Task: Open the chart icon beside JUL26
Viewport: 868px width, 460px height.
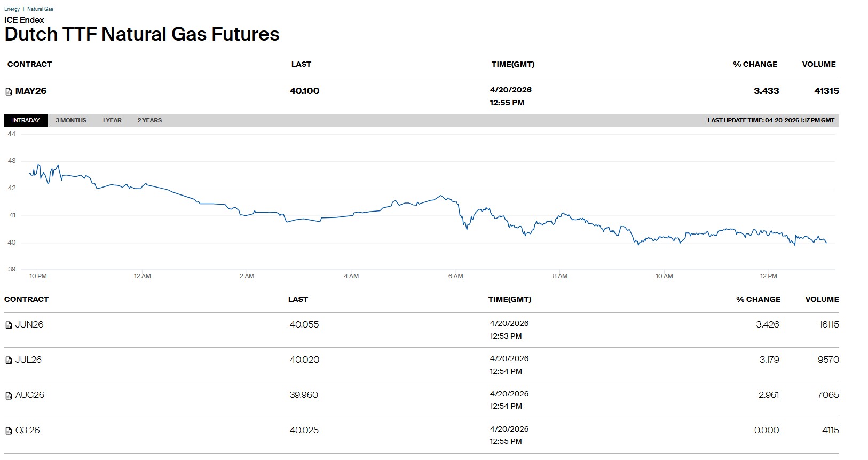Action: [9, 361]
